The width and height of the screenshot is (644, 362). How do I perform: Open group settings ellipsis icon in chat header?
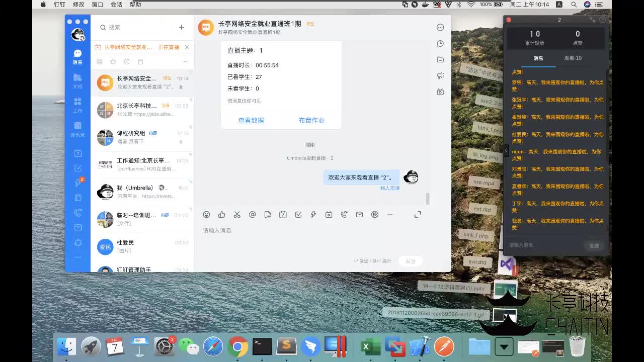[x=440, y=28]
